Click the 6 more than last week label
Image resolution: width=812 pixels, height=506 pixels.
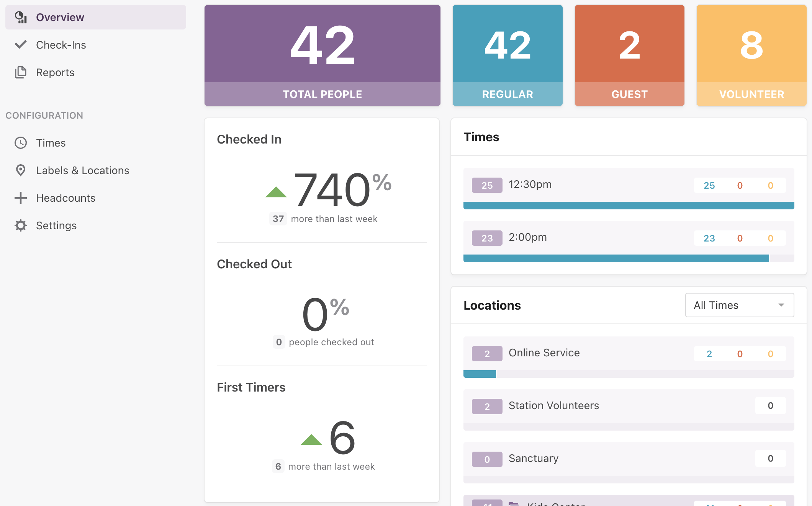[x=323, y=467]
